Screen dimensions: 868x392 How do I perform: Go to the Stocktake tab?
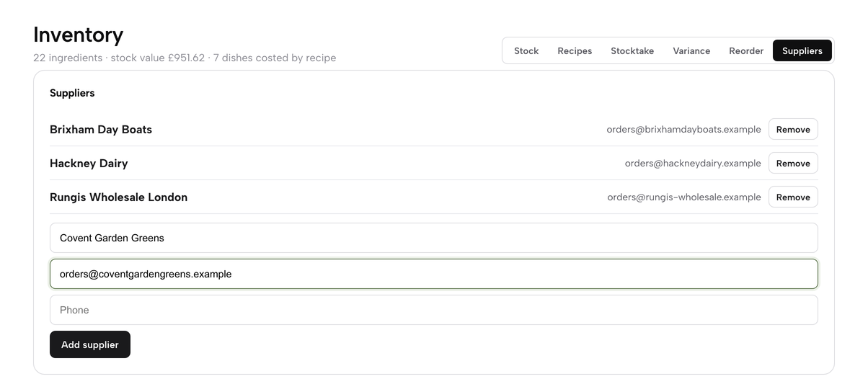pos(632,50)
